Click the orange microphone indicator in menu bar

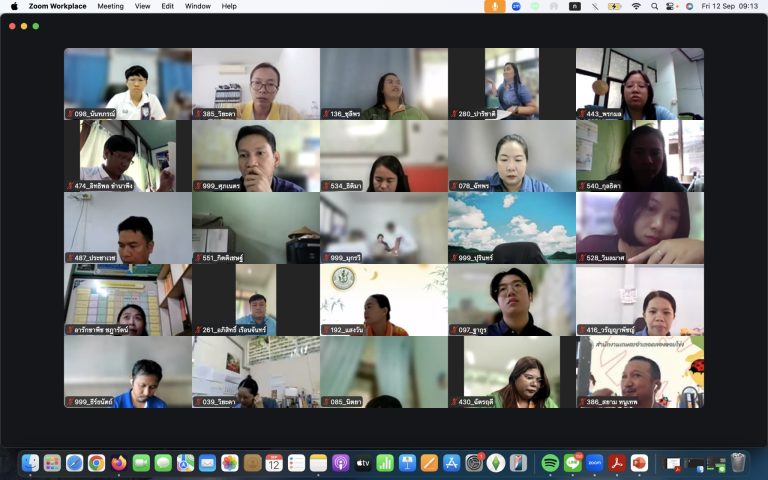[x=495, y=6]
